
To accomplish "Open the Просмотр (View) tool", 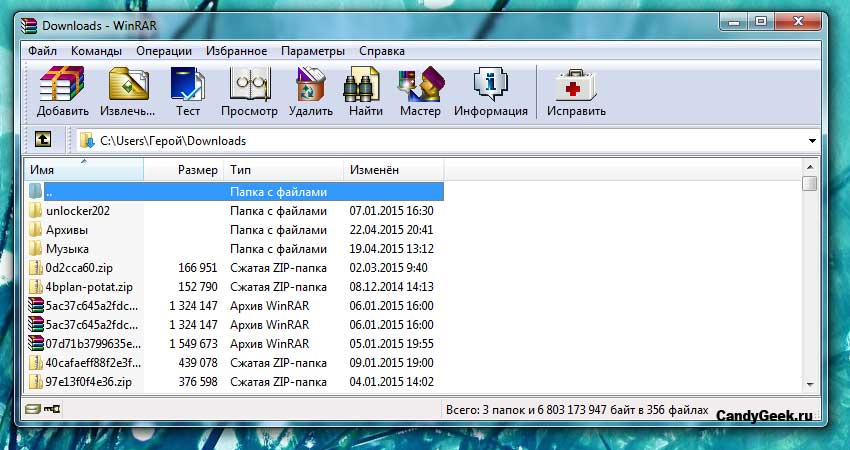I will click(249, 84).
